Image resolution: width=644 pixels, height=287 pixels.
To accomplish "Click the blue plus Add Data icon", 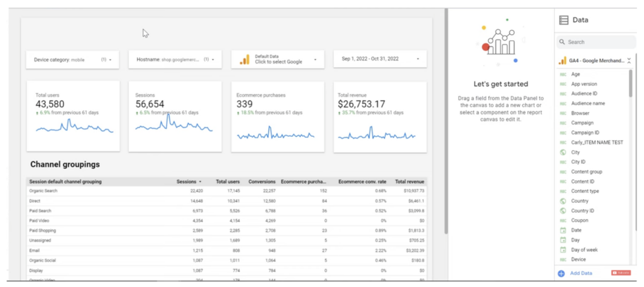I will pyautogui.click(x=562, y=273).
